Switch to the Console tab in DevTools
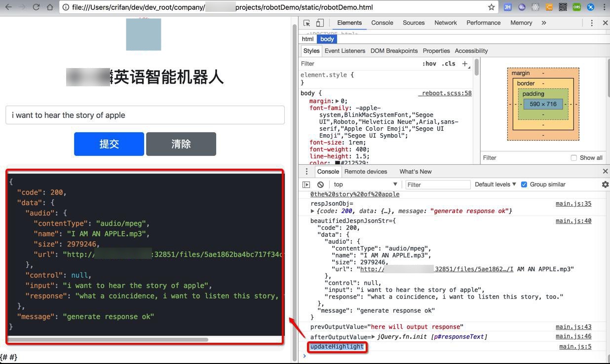Screen dimensions: 610x364 tap(382, 23)
